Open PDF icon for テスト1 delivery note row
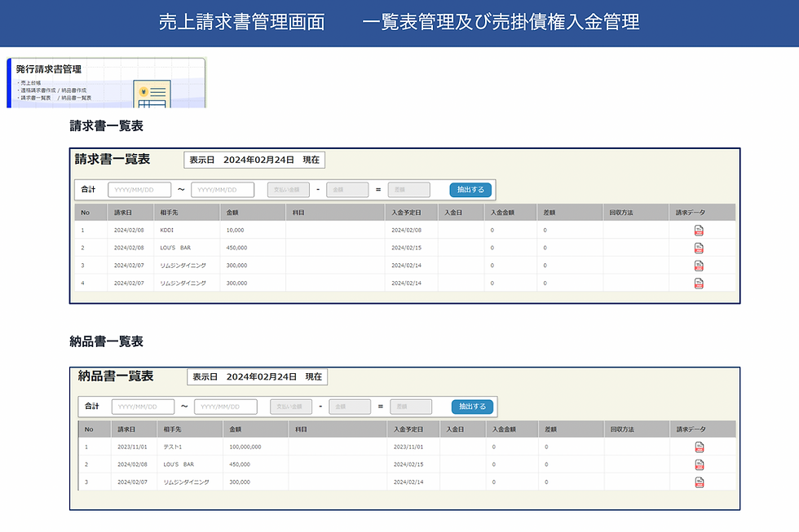This screenshot has height=532, width=799. point(700,447)
